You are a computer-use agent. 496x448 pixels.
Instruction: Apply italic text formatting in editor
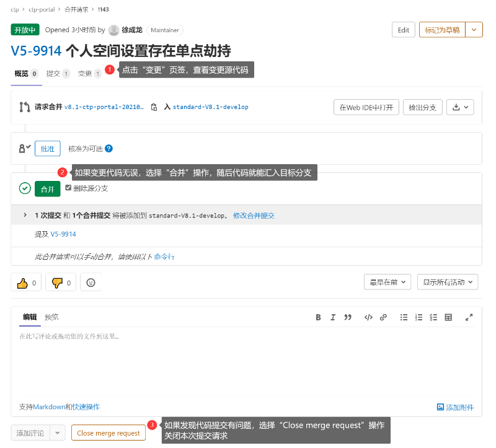pos(333,317)
